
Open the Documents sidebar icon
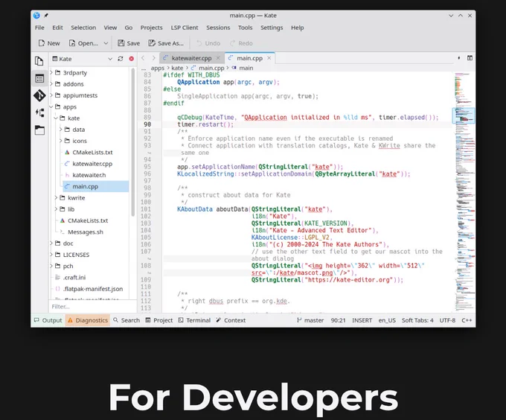39,61
